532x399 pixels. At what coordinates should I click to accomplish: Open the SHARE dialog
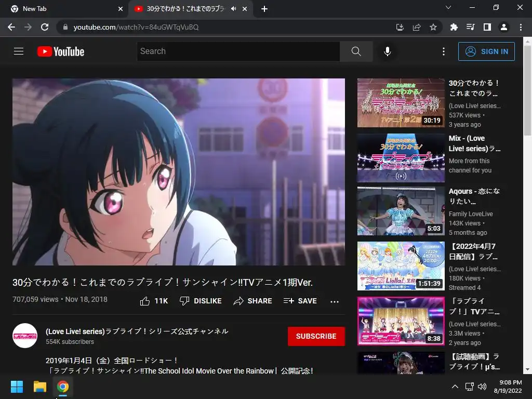coord(253,301)
